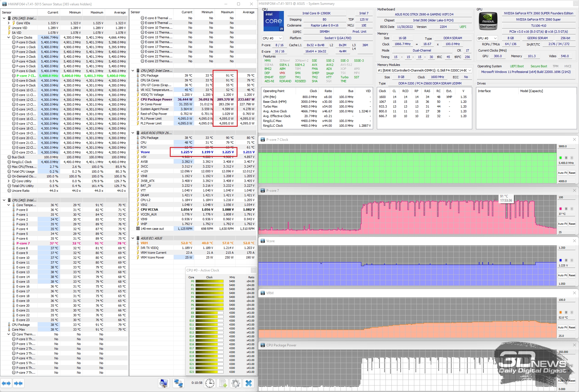Open the system summary monitor magnifier icon

point(164,383)
